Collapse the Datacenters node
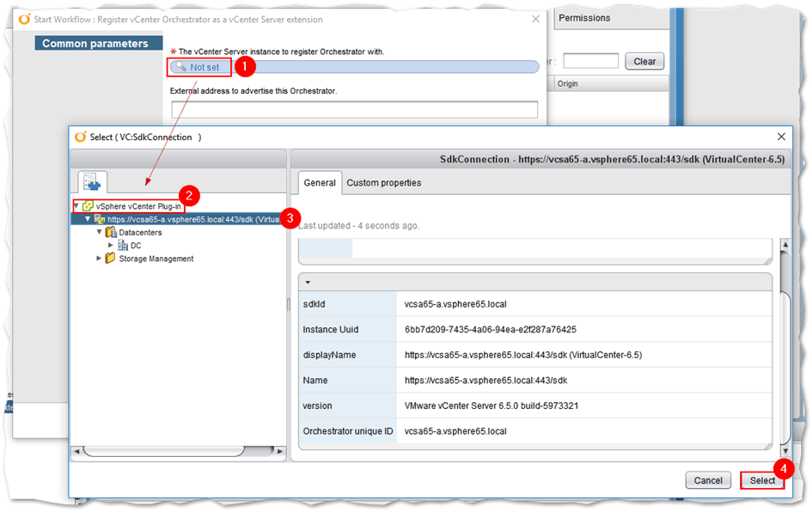 99,233
